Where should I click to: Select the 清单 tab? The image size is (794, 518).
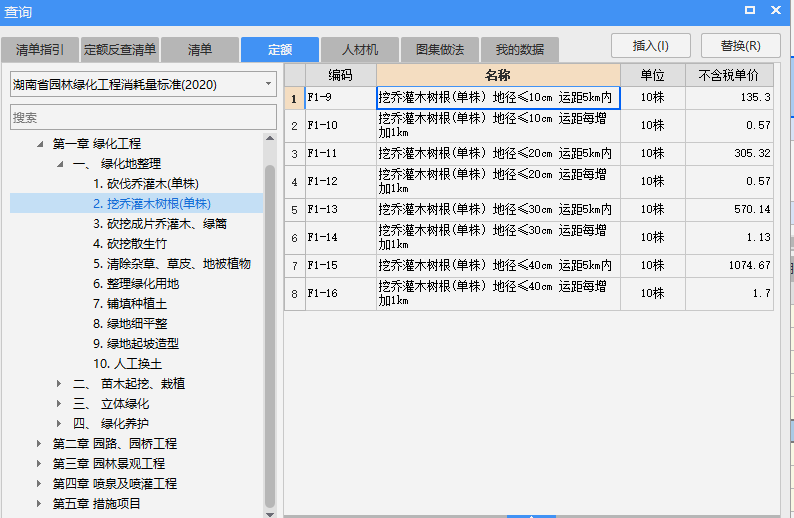[x=200, y=50]
